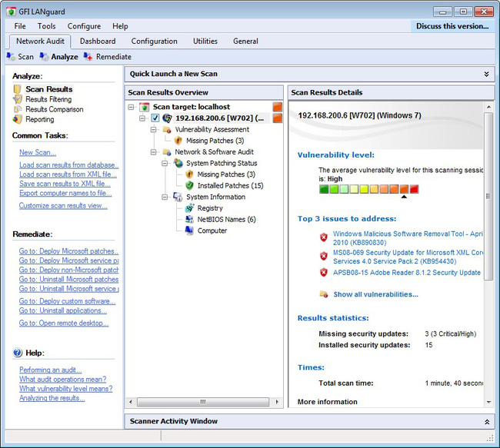500x448 pixels.
Task: Click the Scan Results folder icon
Action: pyautogui.click(x=18, y=89)
